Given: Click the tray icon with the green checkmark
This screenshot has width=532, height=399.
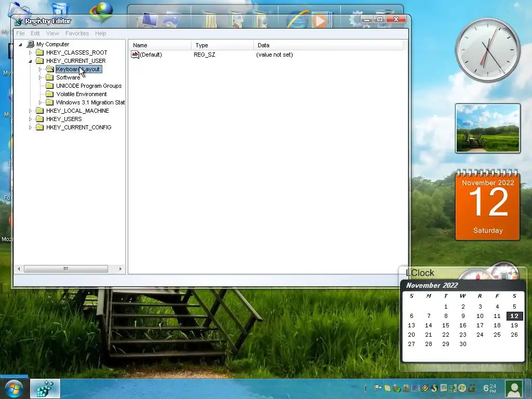Looking at the screenshot, I should click(x=396, y=388).
